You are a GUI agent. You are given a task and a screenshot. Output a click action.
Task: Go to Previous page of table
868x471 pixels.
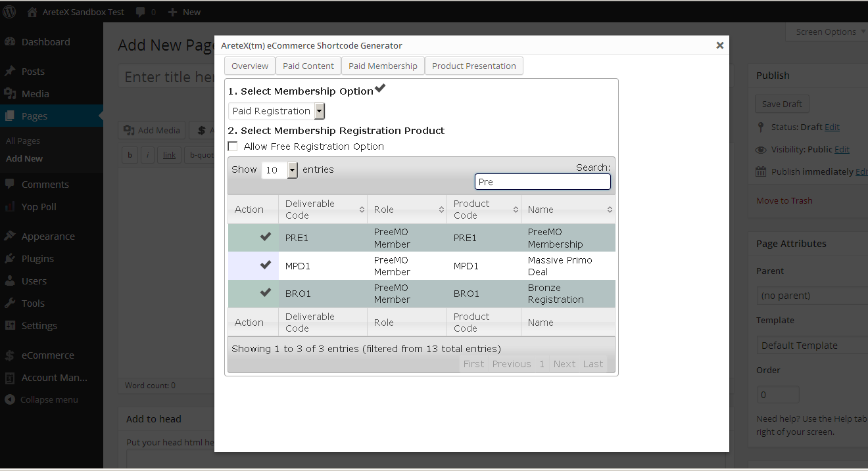512,364
